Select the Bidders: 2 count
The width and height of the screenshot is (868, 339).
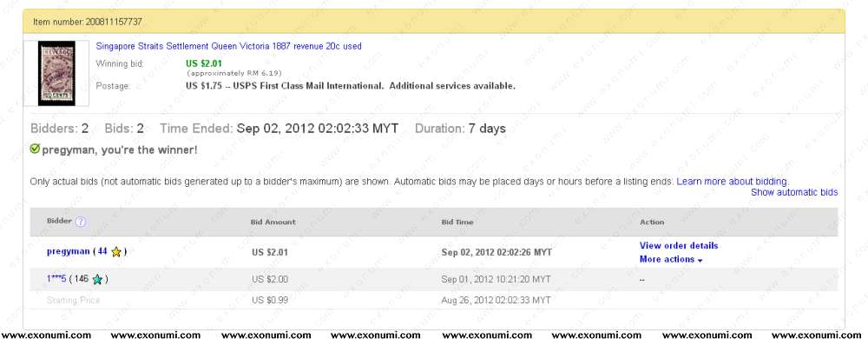coord(59,129)
